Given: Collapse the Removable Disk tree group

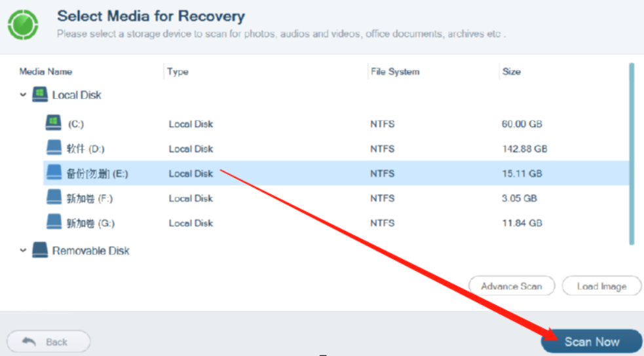Looking at the screenshot, I should pos(23,251).
